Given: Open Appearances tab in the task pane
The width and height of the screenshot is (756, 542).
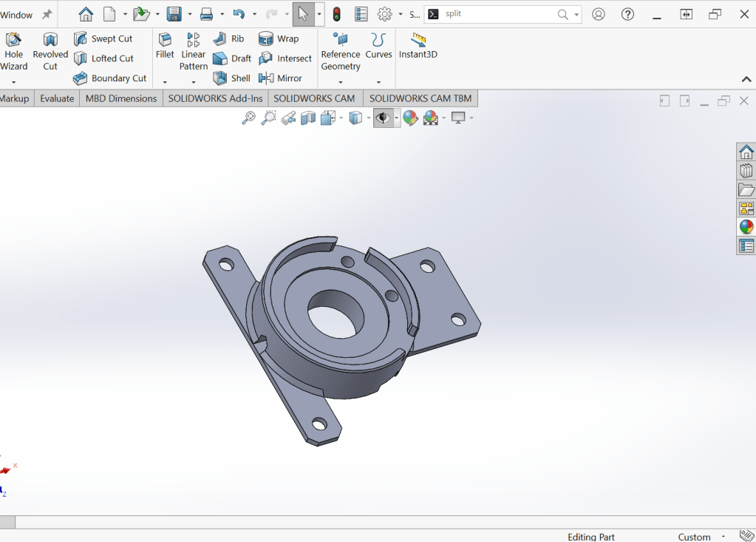Looking at the screenshot, I should tap(746, 227).
